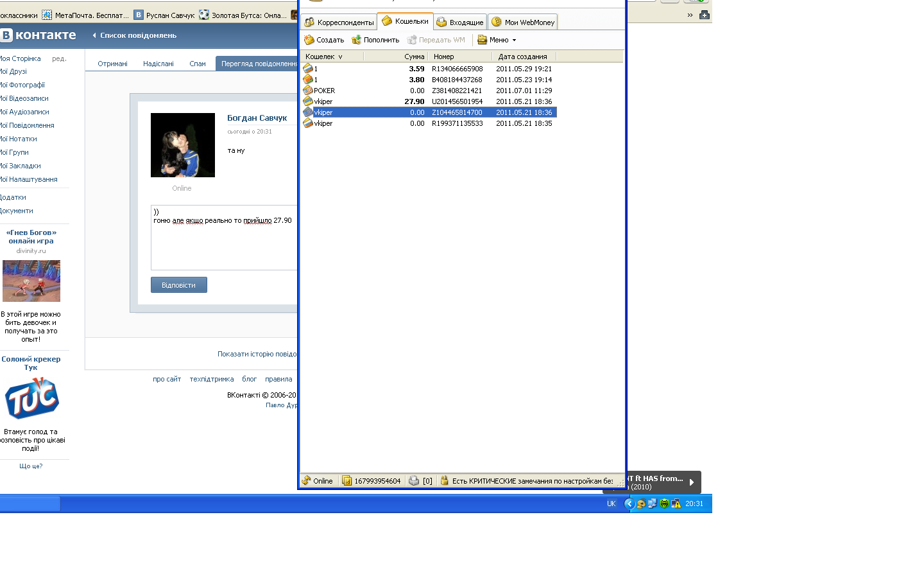Open the Спам messages tab
The width and height of the screenshot is (924, 578).
[x=198, y=64]
